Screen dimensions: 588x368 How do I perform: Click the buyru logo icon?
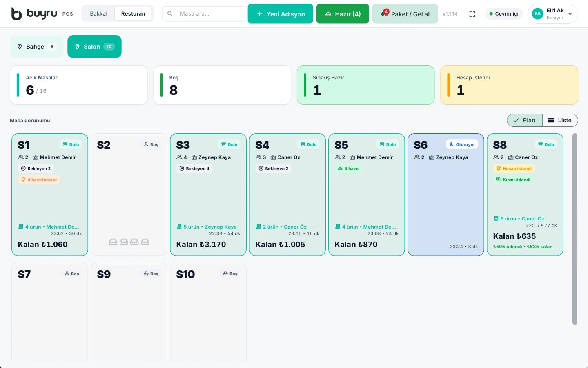[x=16, y=14]
